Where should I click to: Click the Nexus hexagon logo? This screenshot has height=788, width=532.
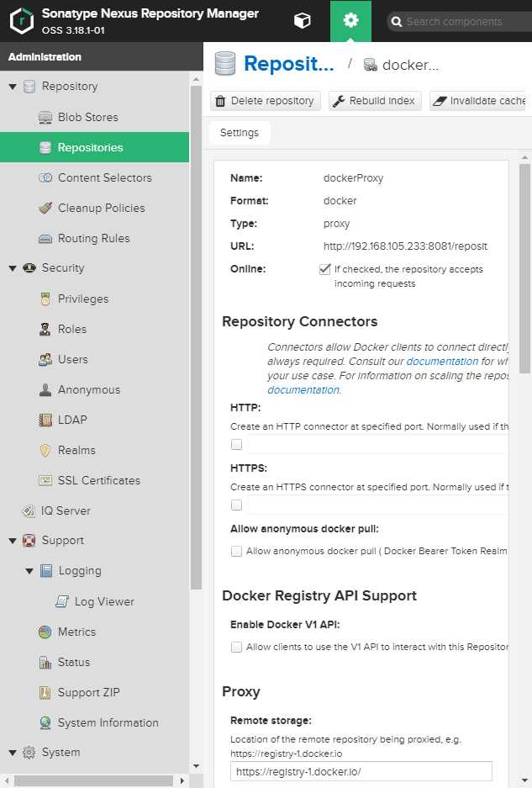22,21
